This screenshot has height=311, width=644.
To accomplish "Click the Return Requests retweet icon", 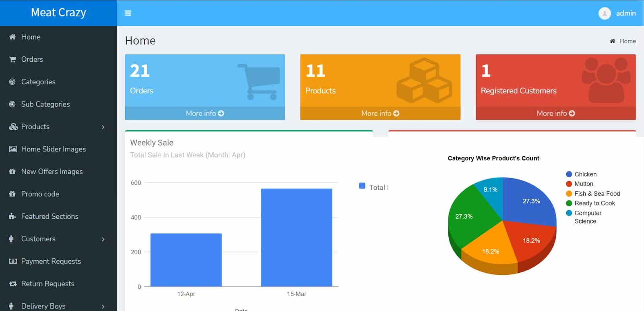I will pos(13,284).
